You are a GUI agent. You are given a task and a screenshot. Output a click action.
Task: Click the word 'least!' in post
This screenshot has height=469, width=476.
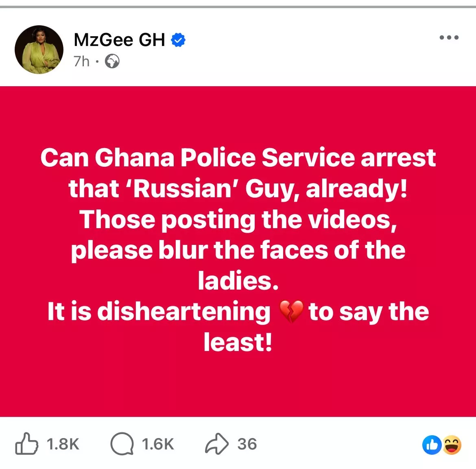coord(238,342)
